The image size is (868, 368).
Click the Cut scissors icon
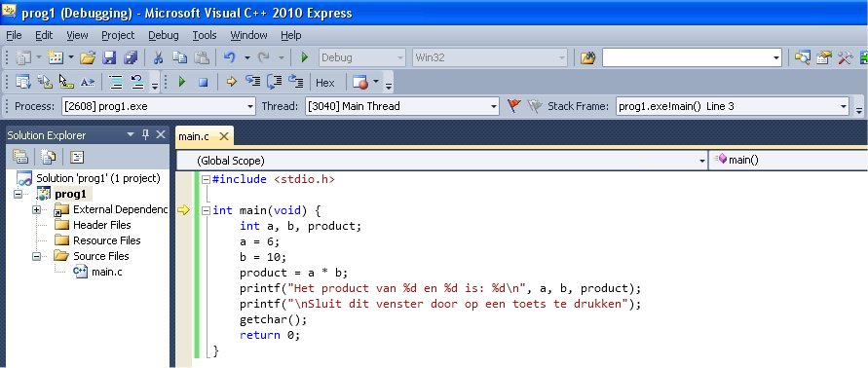click(x=159, y=57)
